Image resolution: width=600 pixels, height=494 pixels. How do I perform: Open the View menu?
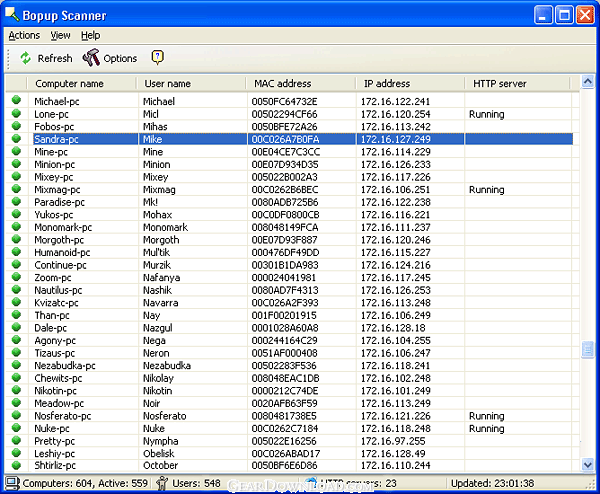[60, 35]
